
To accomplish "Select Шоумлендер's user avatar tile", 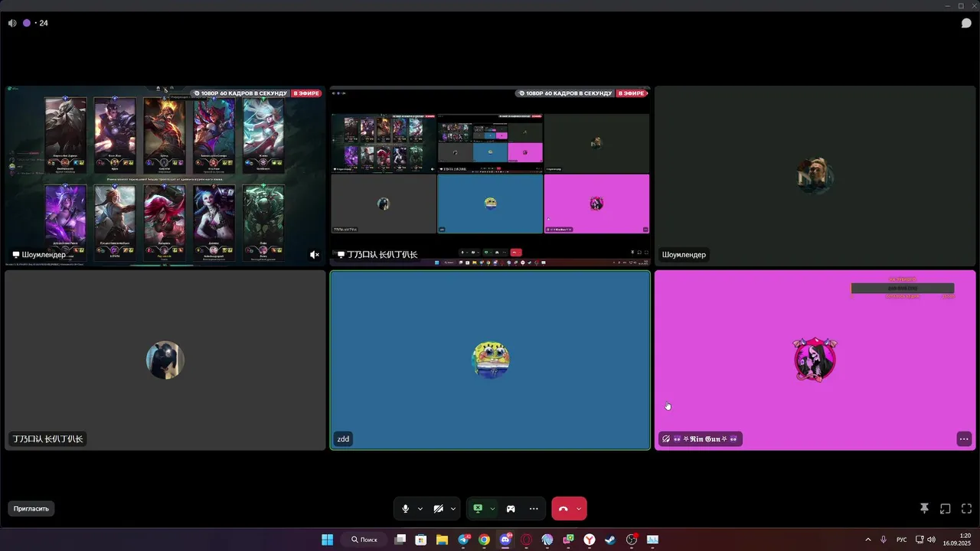I will tap(815, 175).
